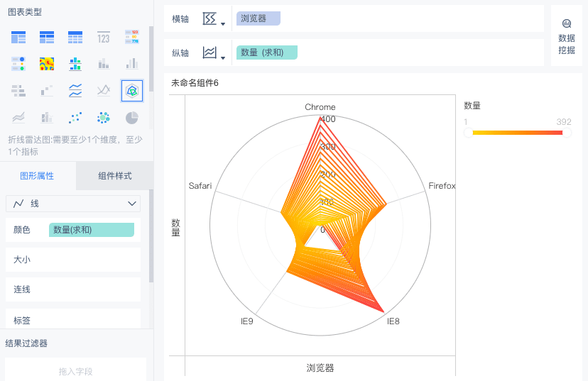
Task: Click the 未命名组件6 component title
Action: [x=195, y=83]
